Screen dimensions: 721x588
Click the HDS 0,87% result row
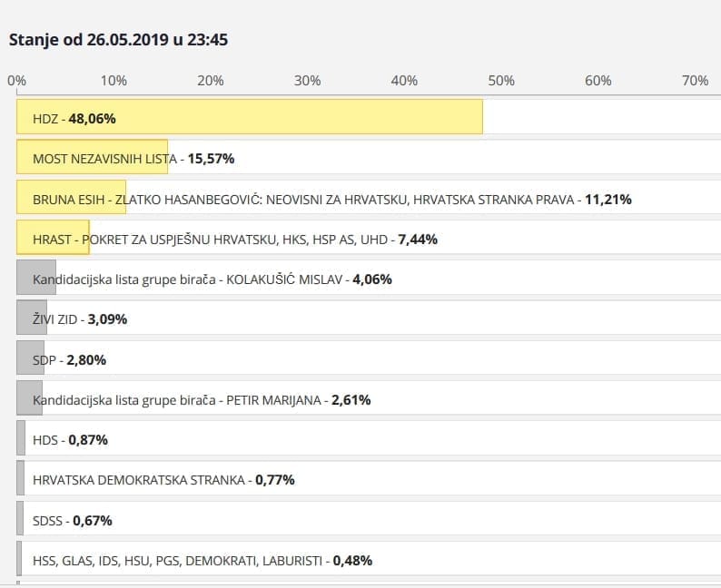pyautogui.click(x=70, y=440)
